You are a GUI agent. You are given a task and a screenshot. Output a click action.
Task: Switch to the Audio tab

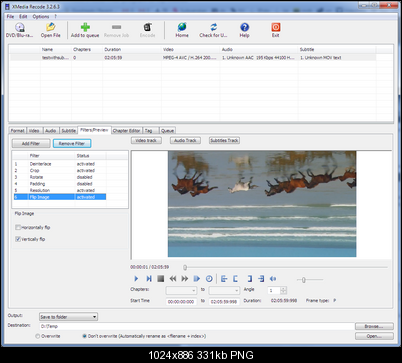coord(50,131)
